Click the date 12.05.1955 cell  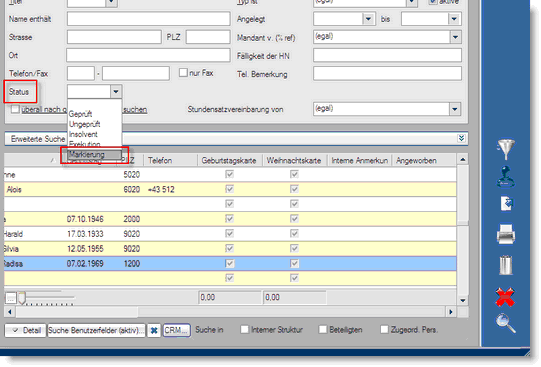(85, 249)
